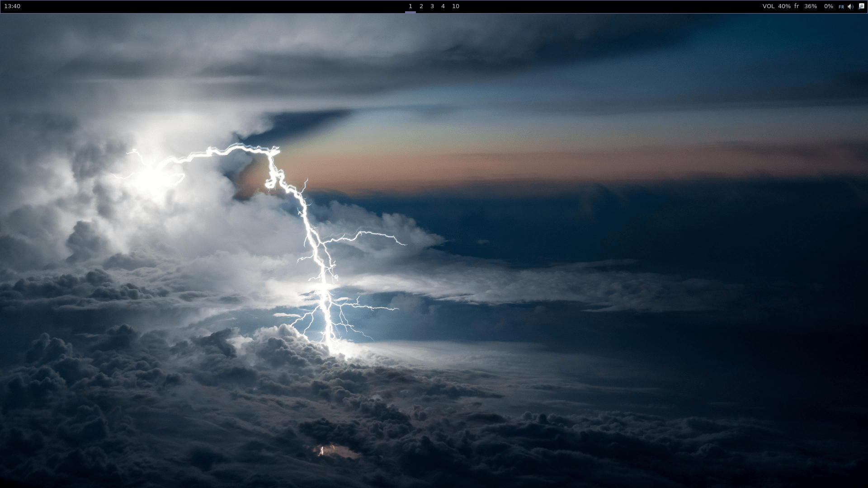Open workspace 4

[x=443, y=6]
